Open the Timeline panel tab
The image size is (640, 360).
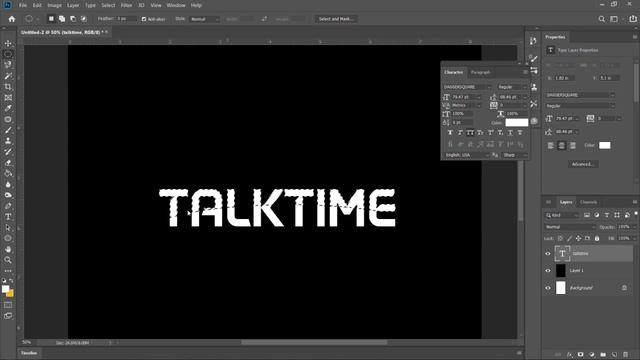click(x=29, y=353)
